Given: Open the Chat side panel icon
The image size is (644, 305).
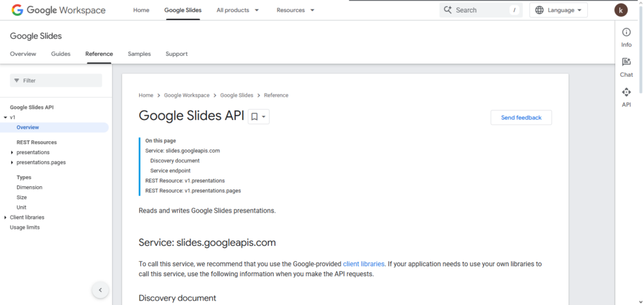Looking at the screenshot, I should pyautogui.click(x=626, y=62).
